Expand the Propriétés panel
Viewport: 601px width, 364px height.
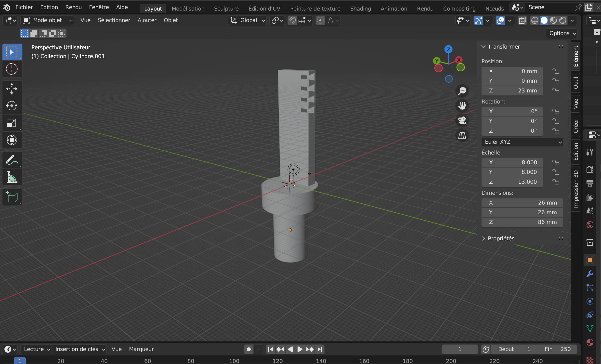point(501,238)
